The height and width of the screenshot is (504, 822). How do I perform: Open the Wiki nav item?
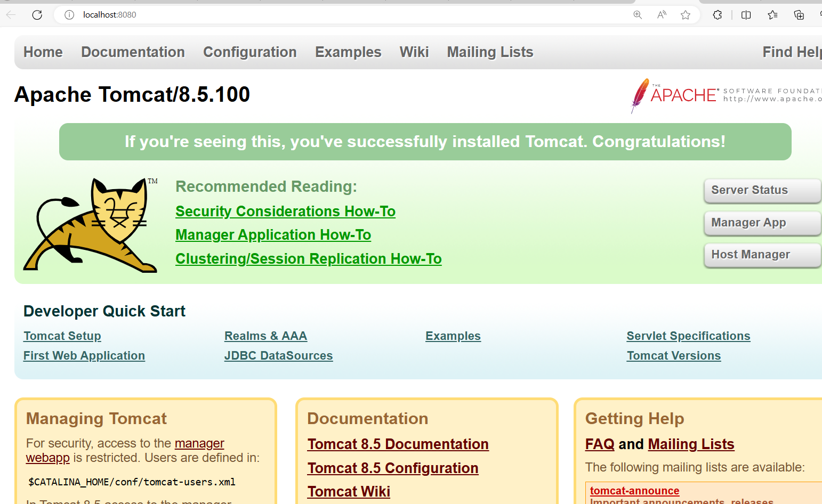coord(414,52)
